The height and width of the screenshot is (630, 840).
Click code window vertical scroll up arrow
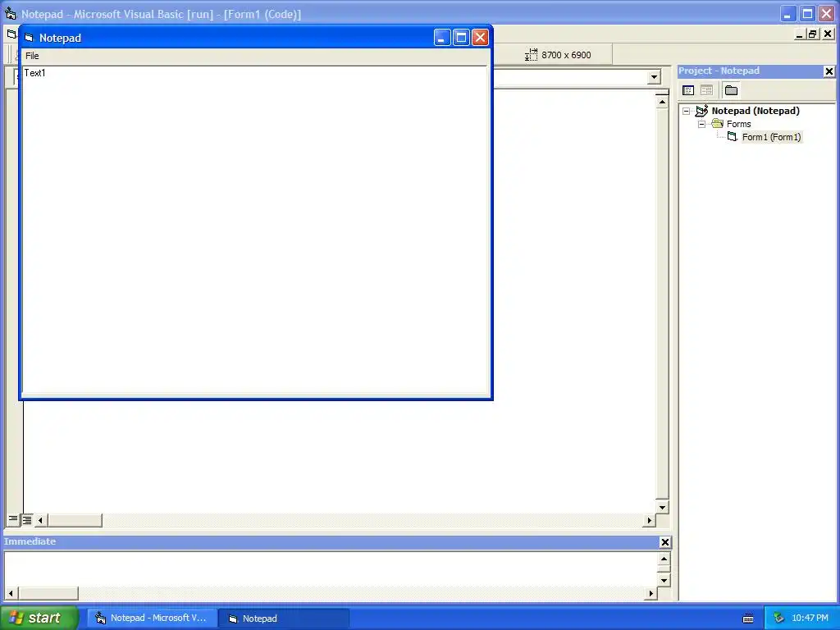(662, 102)
